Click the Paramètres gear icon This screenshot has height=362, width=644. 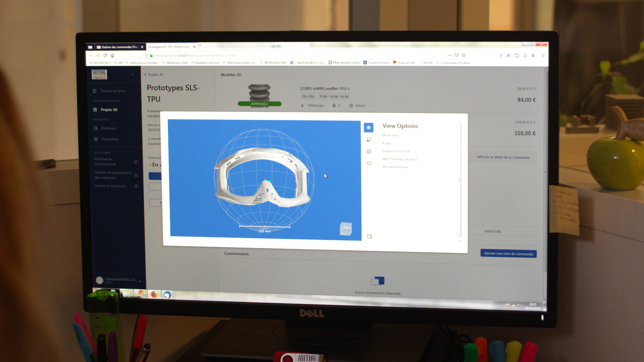tap(96, 139)
